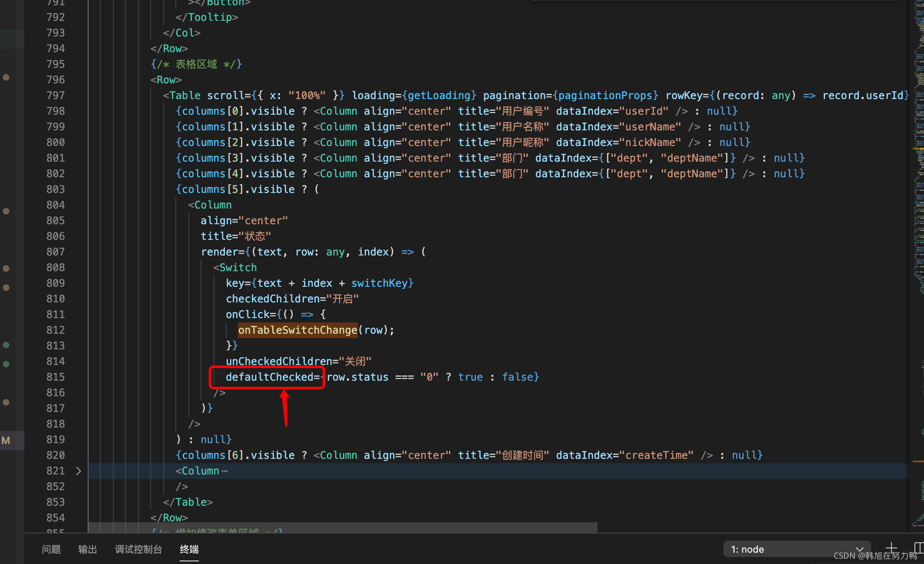Click columns[5].visible on line 803
The image size is (924, 564).
click(x=238, y=189)
